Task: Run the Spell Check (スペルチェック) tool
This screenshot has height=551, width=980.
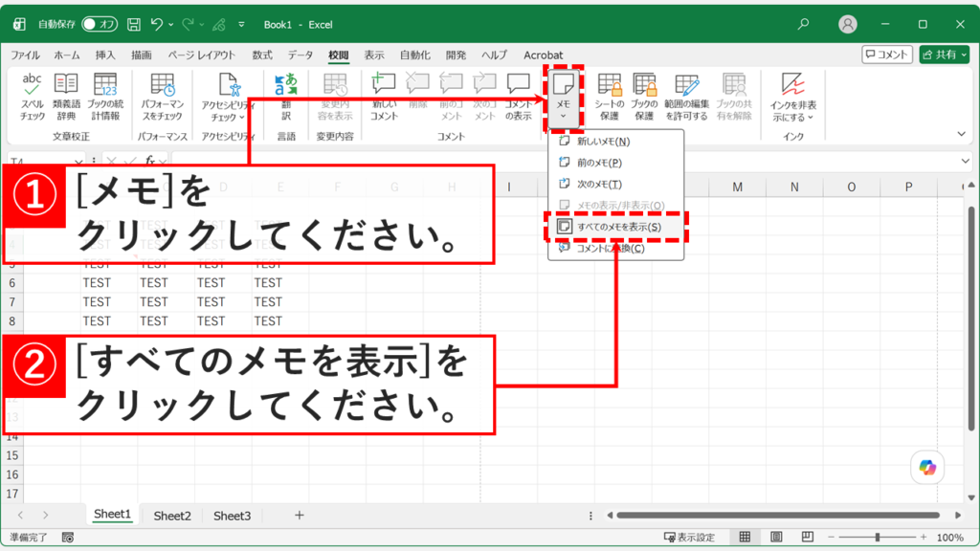Action: pos(32,97)
